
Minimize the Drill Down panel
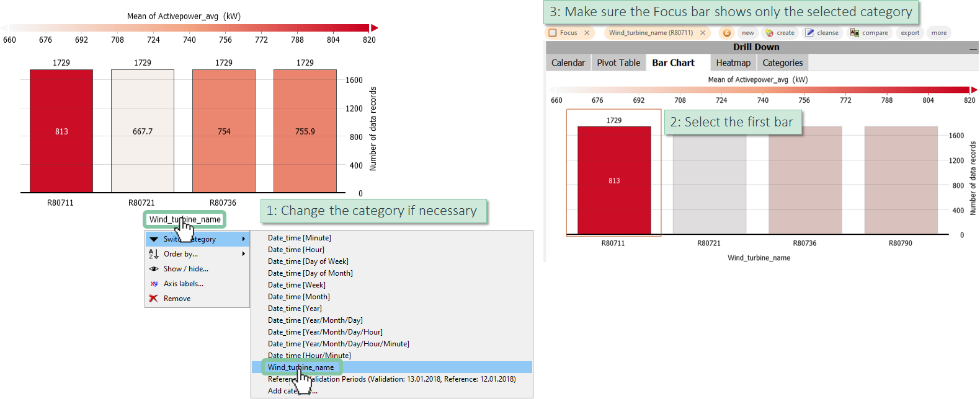973,48
